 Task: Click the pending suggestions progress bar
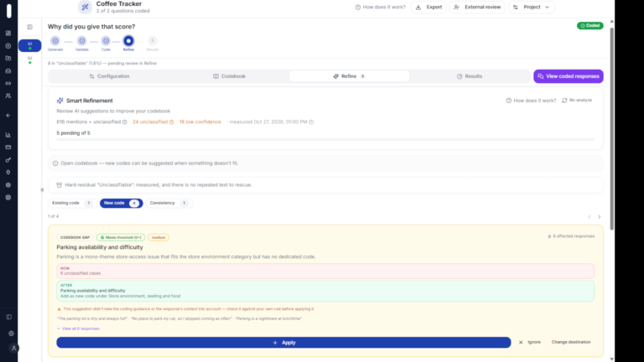coord(325,140)
